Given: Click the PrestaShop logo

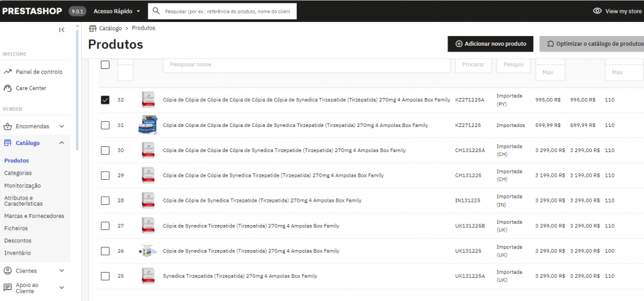Looking at the screenshot, I should [x=32, y=11].
